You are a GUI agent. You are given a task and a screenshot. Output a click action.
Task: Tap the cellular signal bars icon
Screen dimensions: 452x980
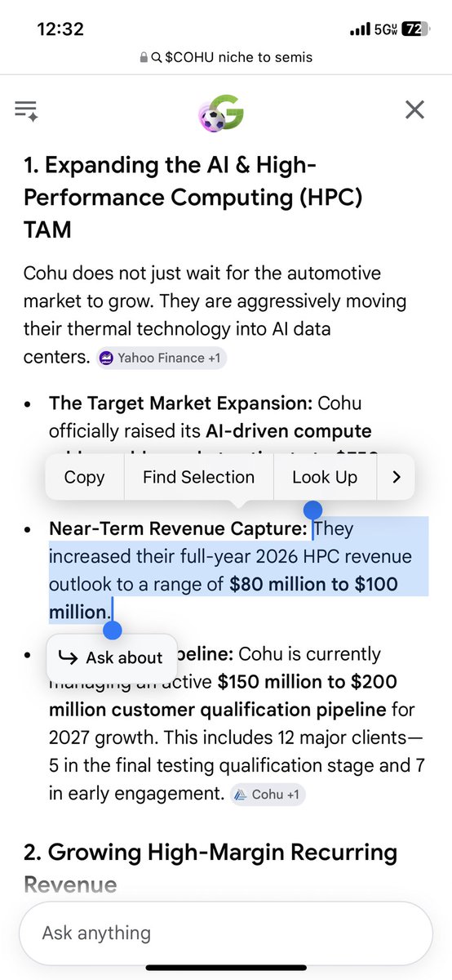(360, 29)
